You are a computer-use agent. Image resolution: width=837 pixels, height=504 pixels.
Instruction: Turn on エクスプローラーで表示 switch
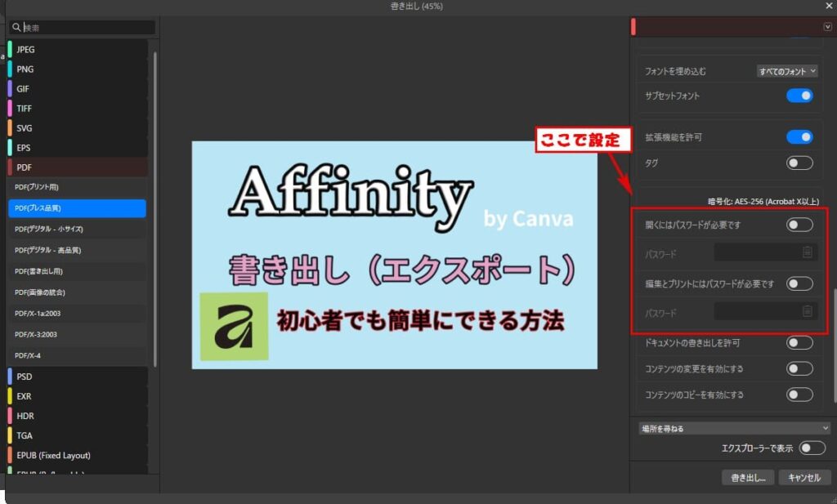coord(812,448)
